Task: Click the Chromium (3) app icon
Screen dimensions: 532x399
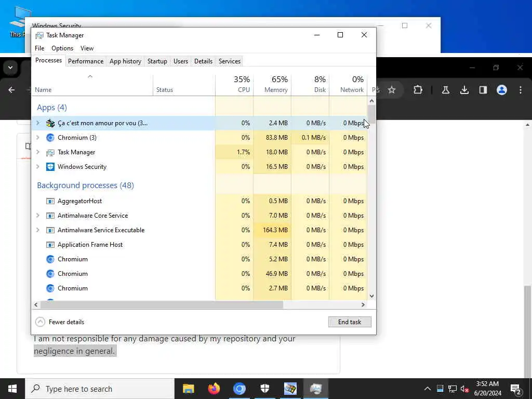Action: [50, 137]
